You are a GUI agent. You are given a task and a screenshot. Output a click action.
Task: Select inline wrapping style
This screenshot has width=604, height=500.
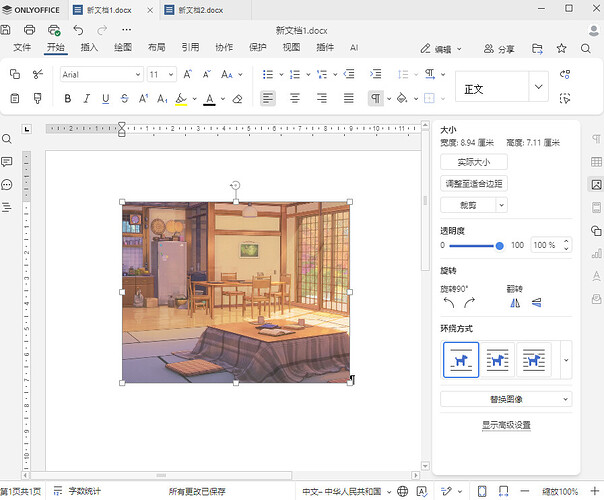(x=461, y=360)
